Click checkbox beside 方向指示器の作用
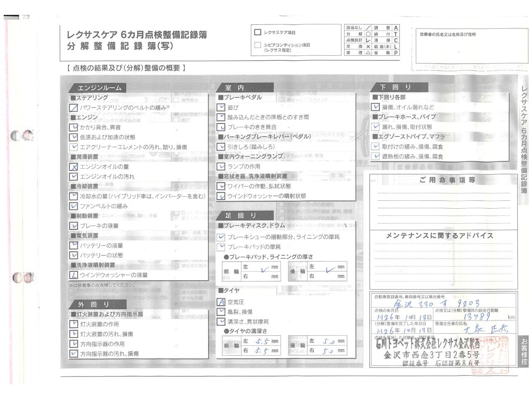This screenshot has width=532, height=399. [x=74, y=344]
